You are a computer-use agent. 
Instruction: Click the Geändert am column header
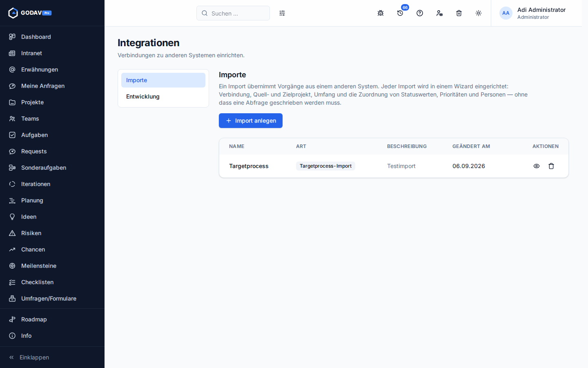(x=471, y=146)
